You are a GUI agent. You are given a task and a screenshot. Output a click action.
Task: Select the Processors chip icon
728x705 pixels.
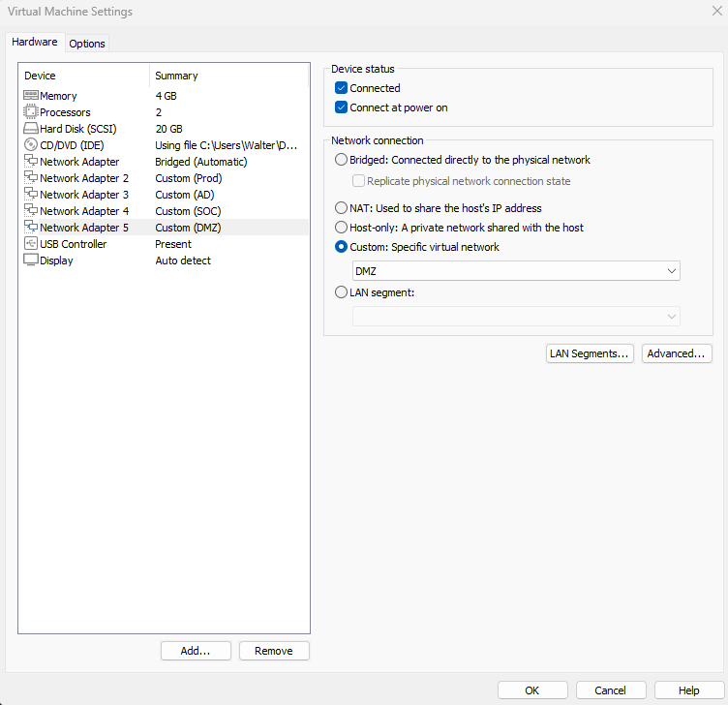click(30, 112)
